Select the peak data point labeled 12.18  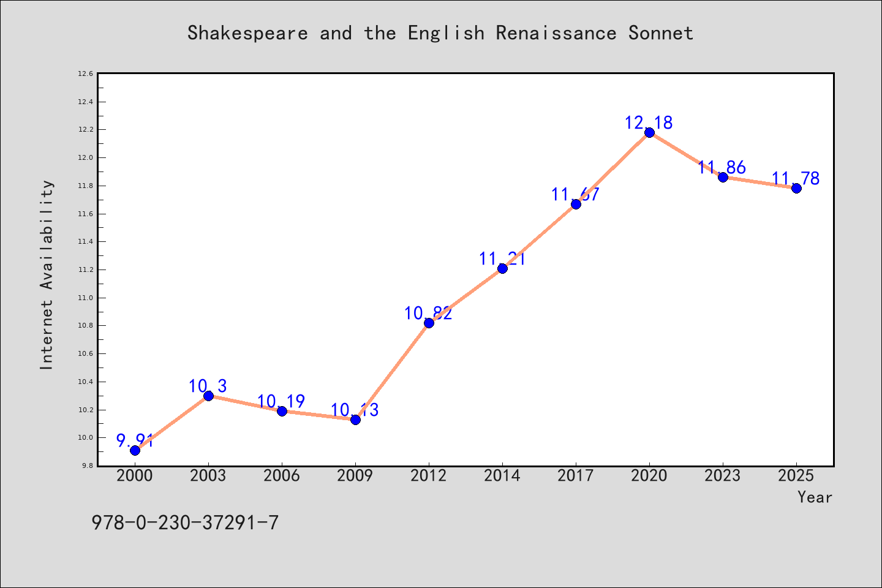[x=649, y=132]
